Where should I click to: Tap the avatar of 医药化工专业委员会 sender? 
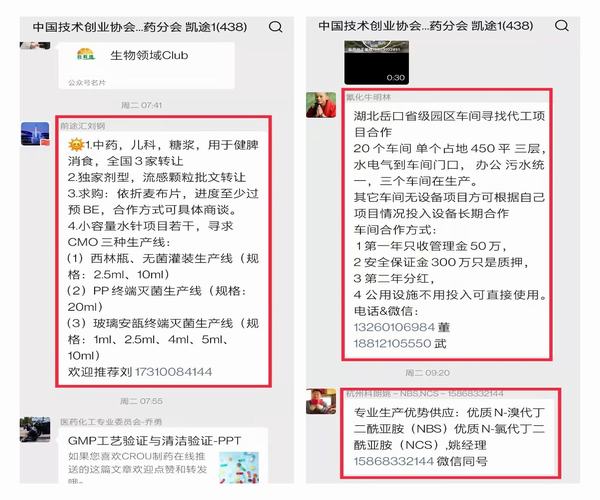tap(35, 430)
